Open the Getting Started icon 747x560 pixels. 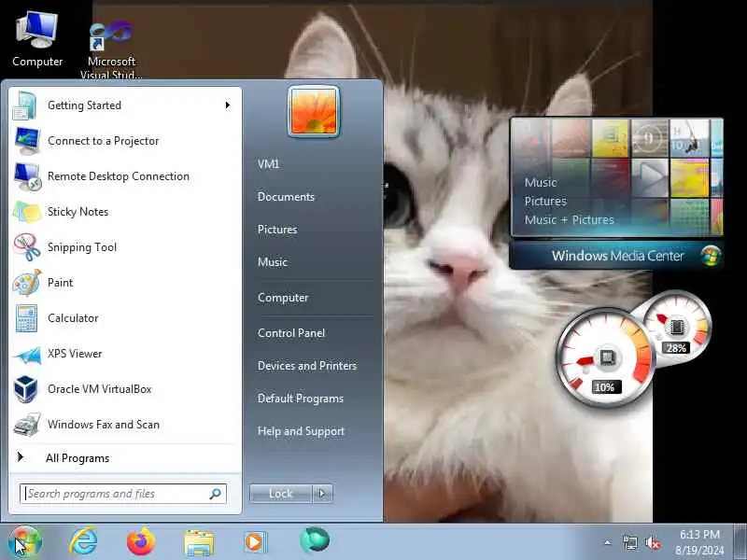click(25, 105)
